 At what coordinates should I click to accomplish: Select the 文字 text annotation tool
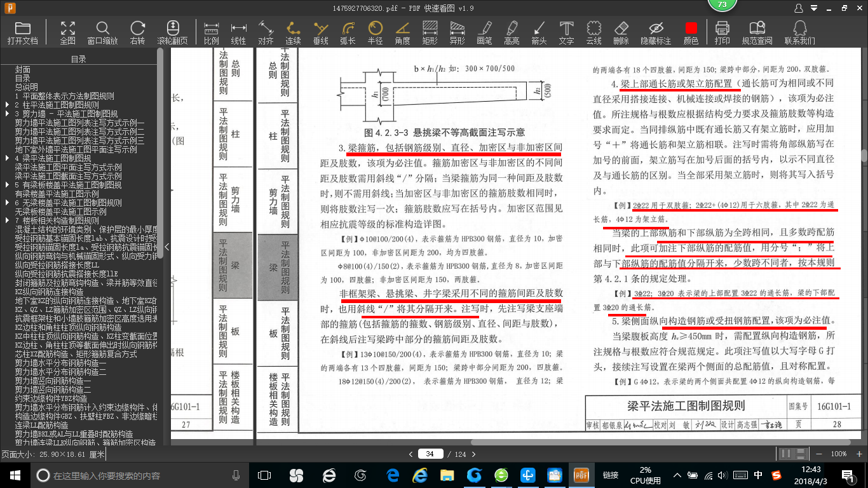(566, 32)
